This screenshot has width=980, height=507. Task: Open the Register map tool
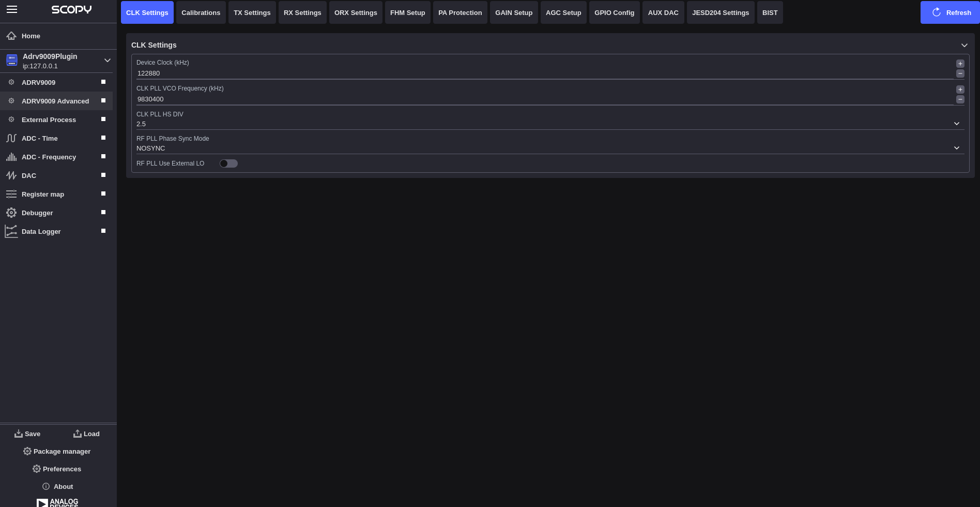tap(43, 194)
